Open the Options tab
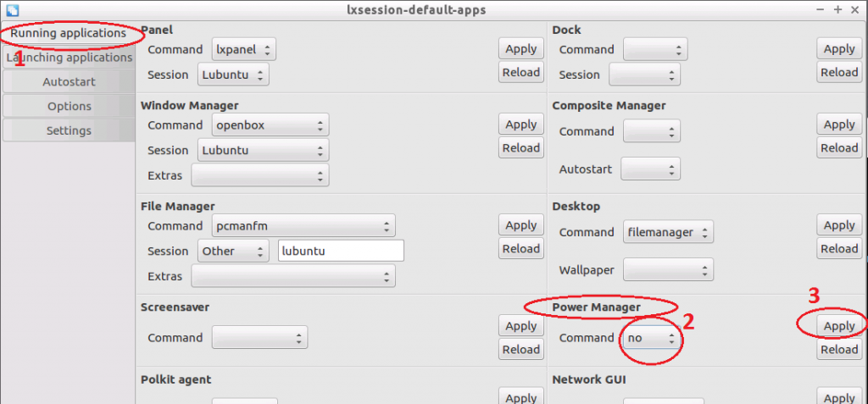 [x=68, y=106]
